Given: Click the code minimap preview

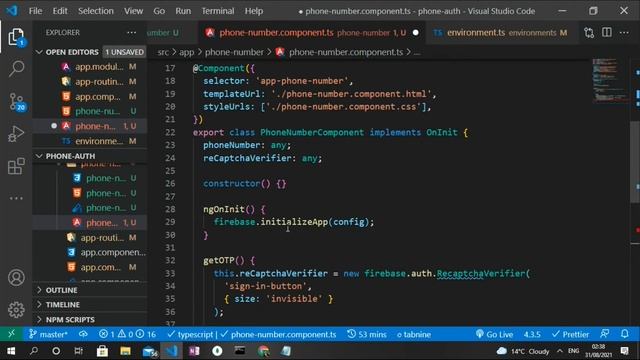Looking at the screenshot, I should pos(610,80).
